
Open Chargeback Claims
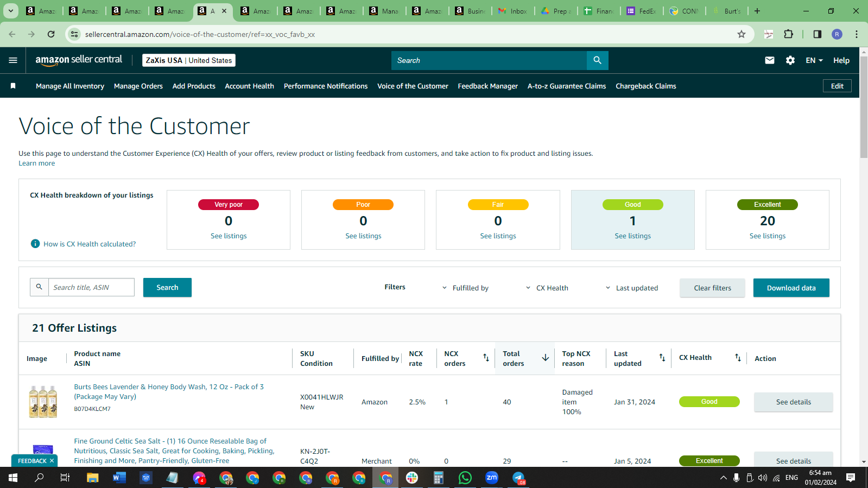tap(646, 86)
